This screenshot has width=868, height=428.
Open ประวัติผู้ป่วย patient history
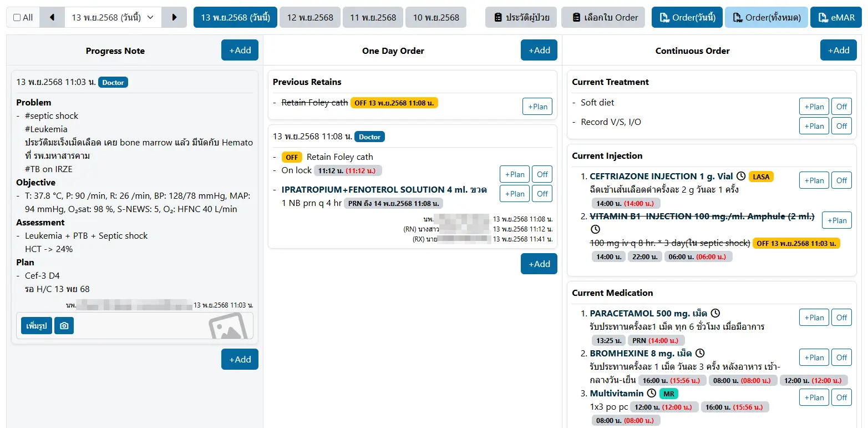click(521, 17)
